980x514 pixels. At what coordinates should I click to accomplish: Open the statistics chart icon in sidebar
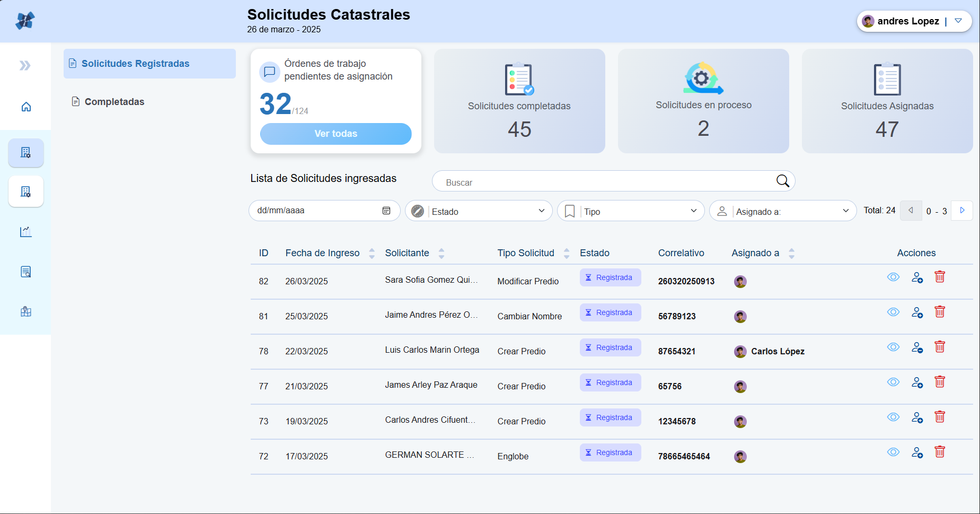pyautogui.click(x=26, y=232)
